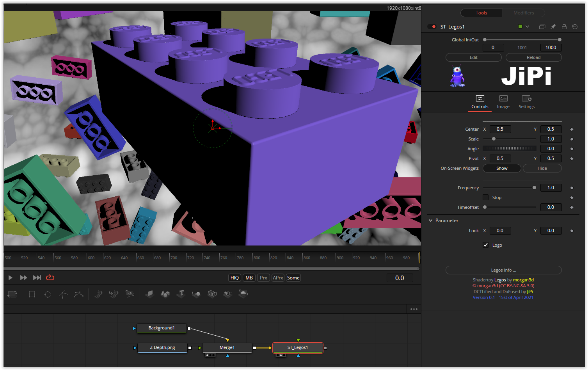
Task: Switch to the Tools tab
Action: (481, 13)
